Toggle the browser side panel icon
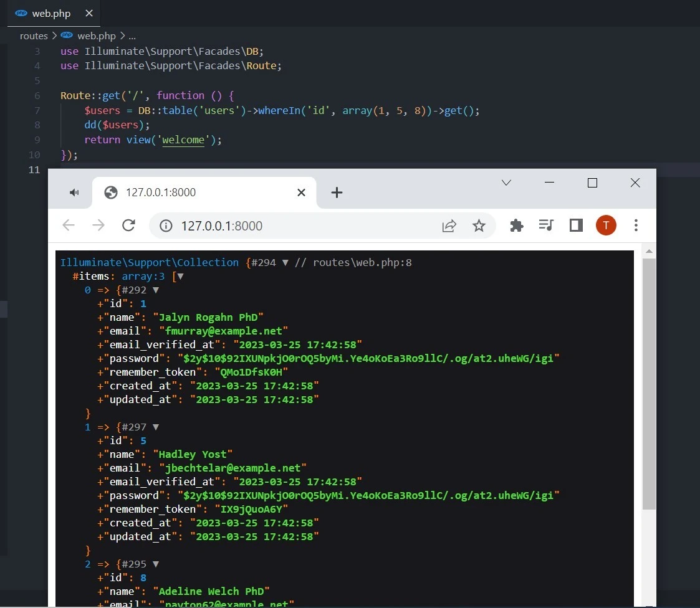This screenshot has width=700, height=608. (576, 226)
